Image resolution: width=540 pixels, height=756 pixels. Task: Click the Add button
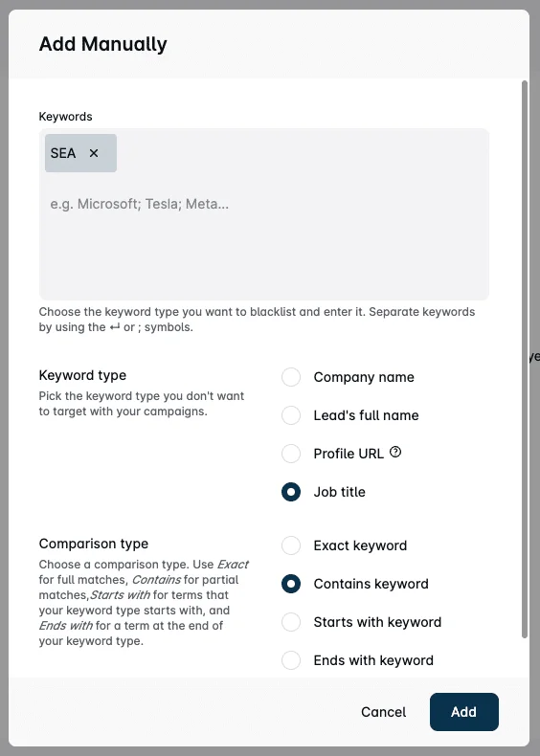(x=463, y=712)
